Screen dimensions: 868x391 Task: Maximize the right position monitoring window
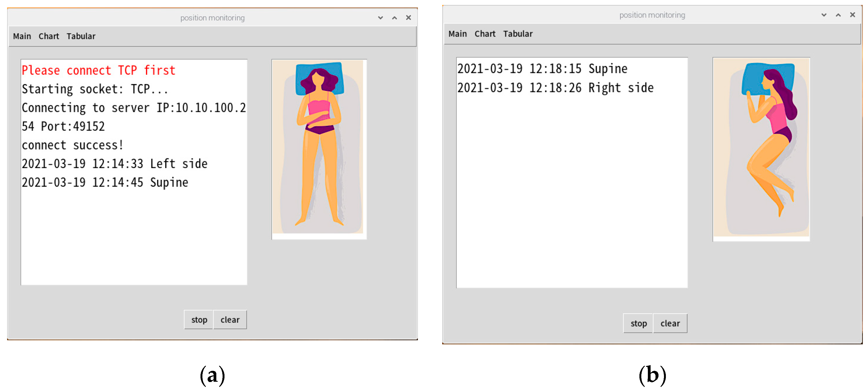click(838, 15)
